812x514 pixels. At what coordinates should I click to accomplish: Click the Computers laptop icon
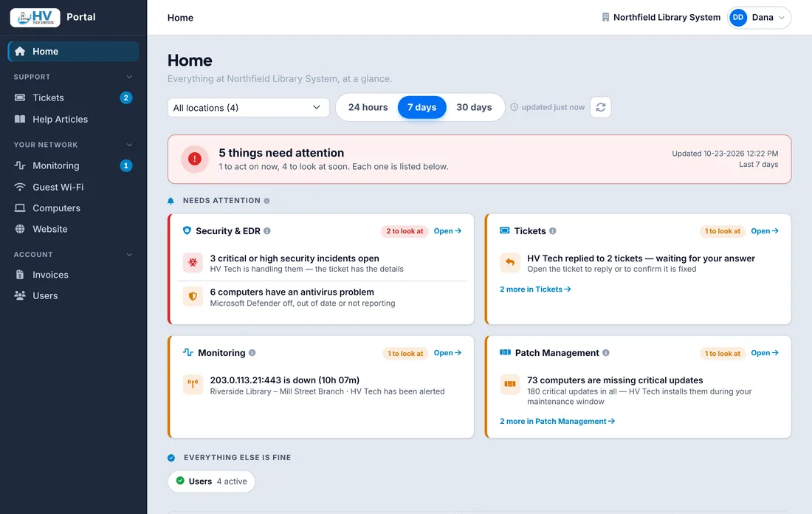point(20,208)
